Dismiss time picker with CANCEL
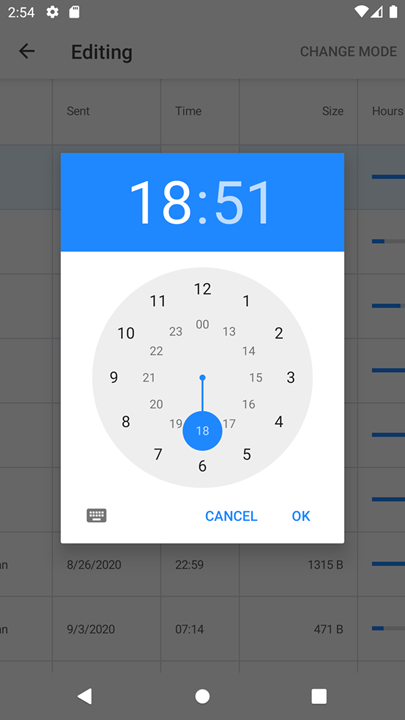 pos(231,516)
